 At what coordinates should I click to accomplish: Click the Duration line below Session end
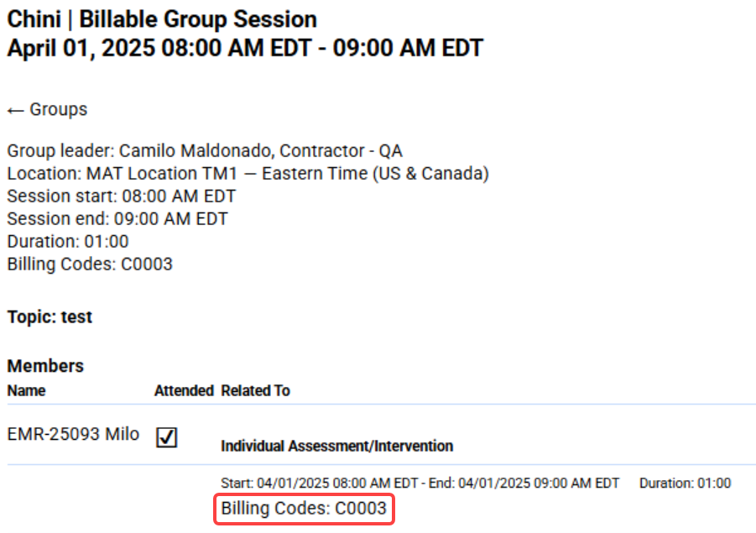tap(68, 242)
